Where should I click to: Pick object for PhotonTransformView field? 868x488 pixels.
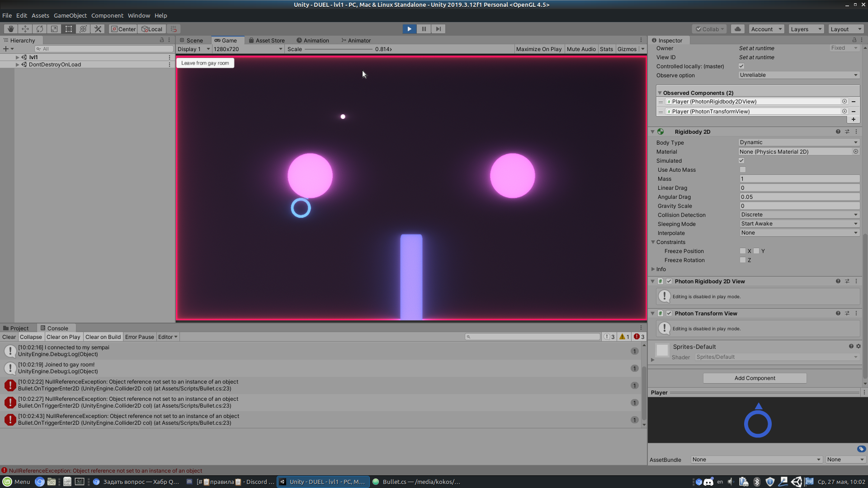844,111
